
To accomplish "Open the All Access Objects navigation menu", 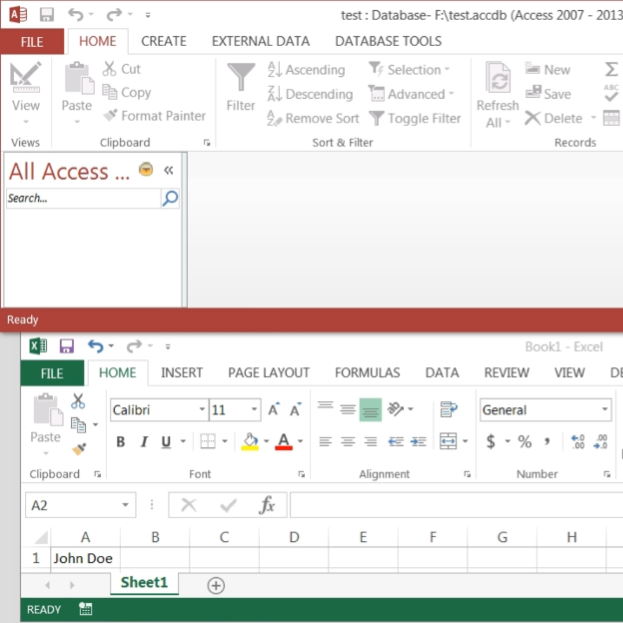I will coord(146,169).
